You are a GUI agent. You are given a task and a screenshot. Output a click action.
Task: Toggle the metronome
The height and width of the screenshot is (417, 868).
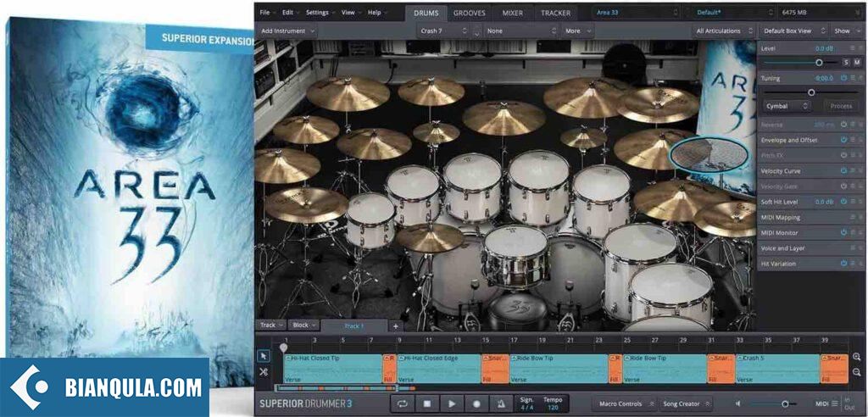pos(500,403)
